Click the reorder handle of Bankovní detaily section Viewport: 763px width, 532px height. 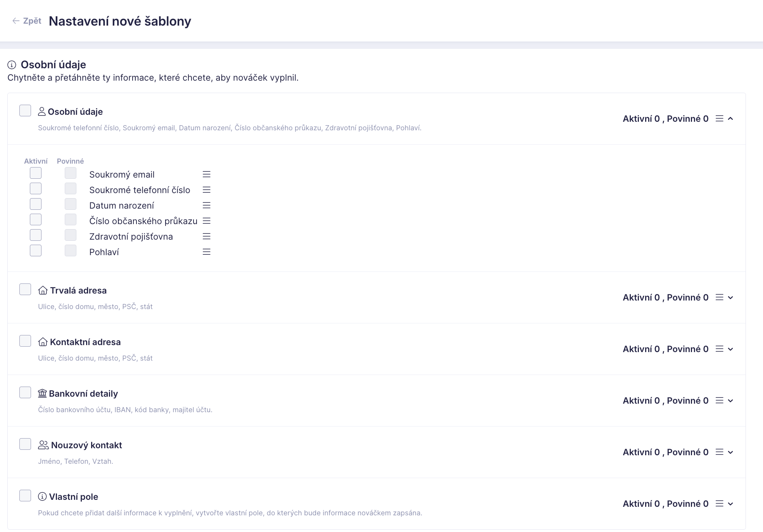pyautogui.click(x=720, y=401)
